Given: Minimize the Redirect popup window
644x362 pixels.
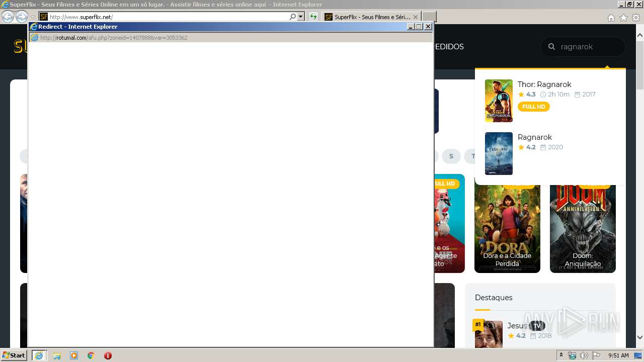Looking at the screenshot, I should click(411, 27).
